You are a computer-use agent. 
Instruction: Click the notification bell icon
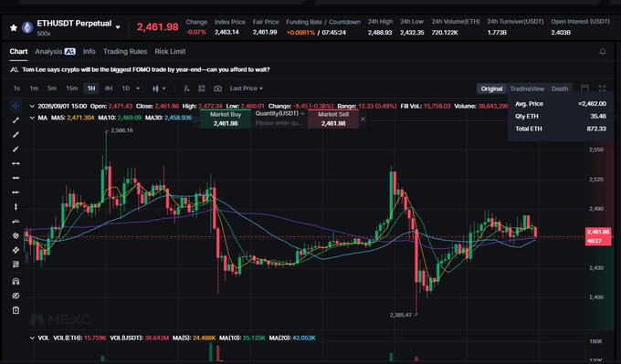(x=603, y=51)
